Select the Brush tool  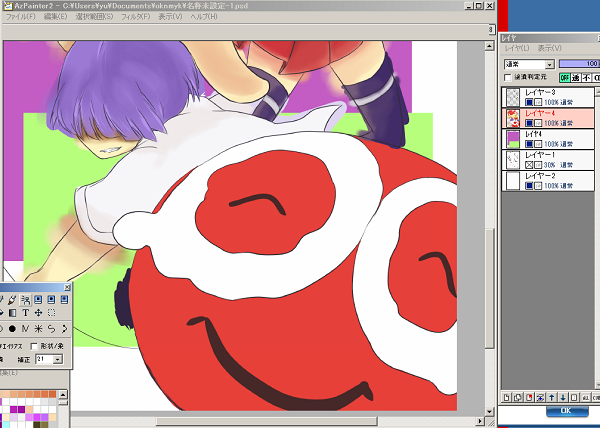(x=12, y=299)
